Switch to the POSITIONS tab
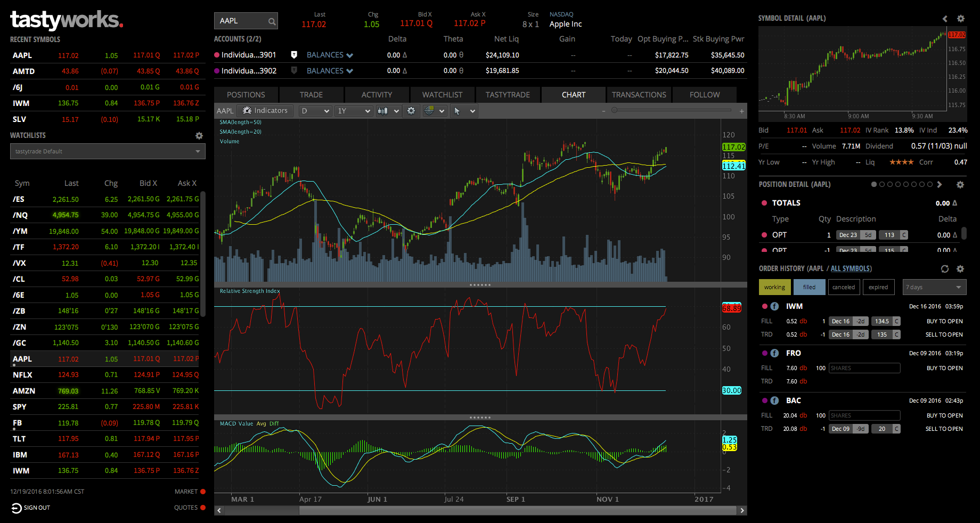This screenshot has width=980, height=523. point(246,95)
